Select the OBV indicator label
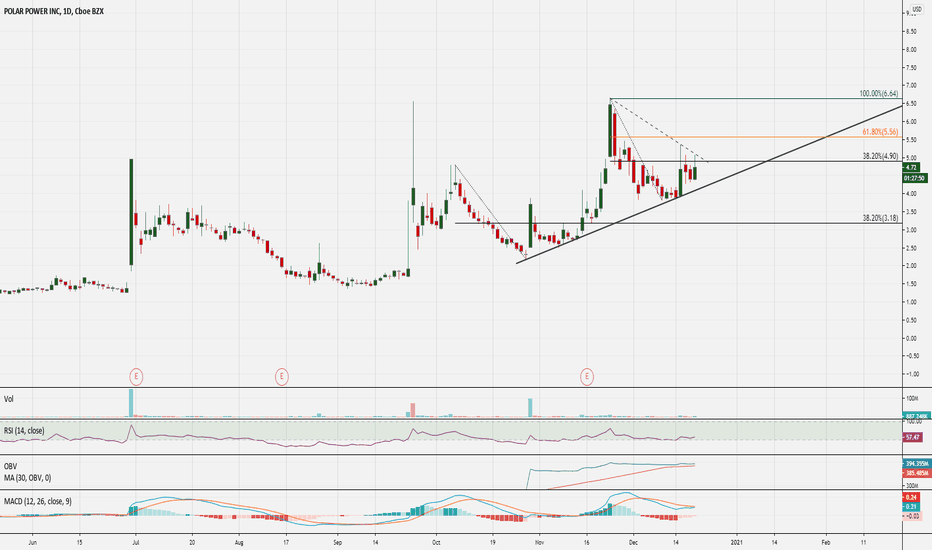 tap(10, 466)
